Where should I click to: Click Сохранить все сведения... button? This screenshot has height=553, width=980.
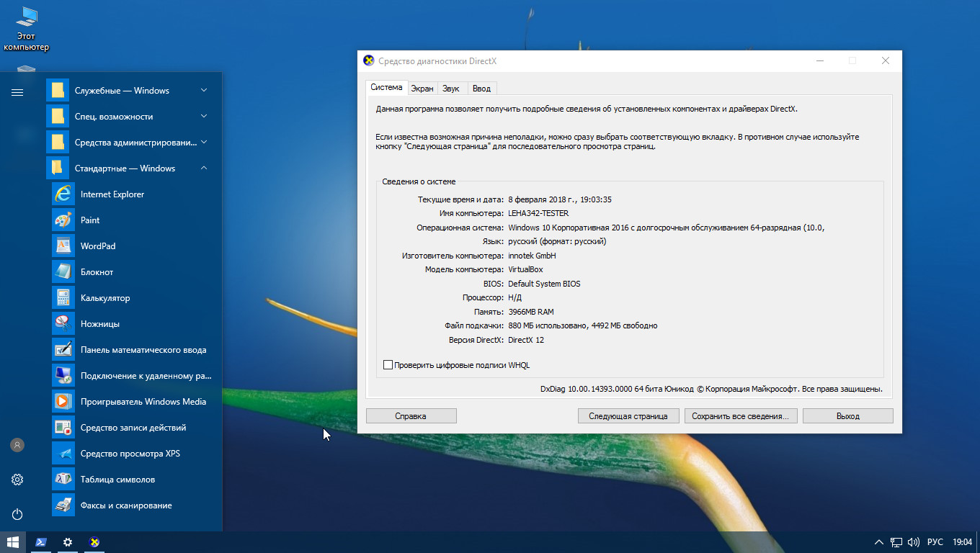740,416
